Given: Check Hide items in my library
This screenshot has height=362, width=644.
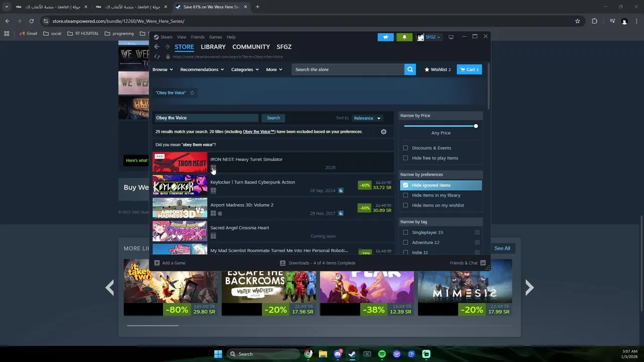Looking at the screenshot, I should coord(406,195).
